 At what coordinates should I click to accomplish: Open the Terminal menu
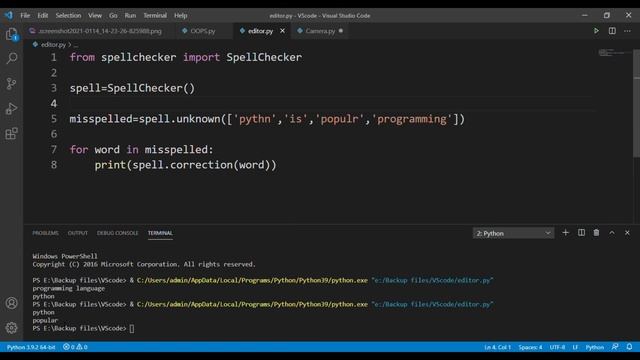(x=155, y=16)
